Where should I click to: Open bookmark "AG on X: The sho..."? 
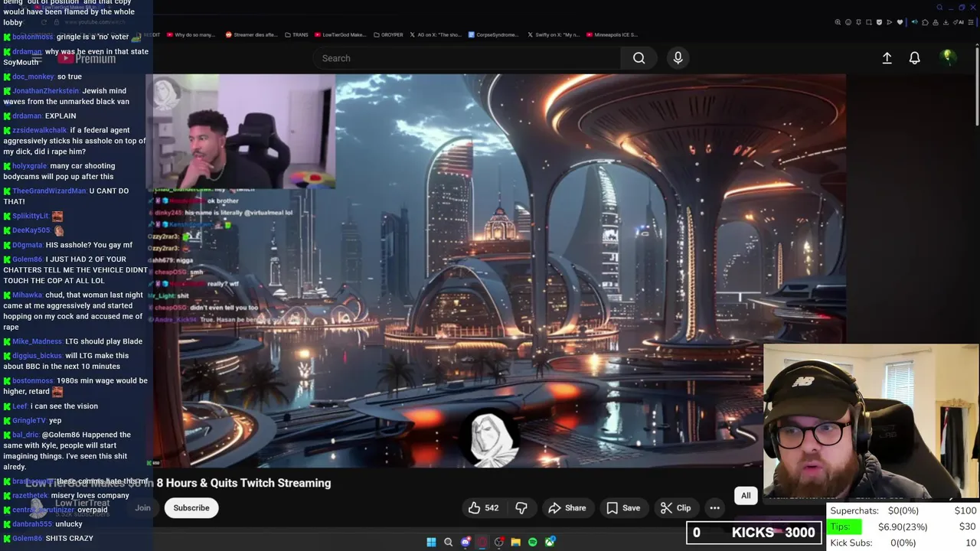click(x=436, y=34)
